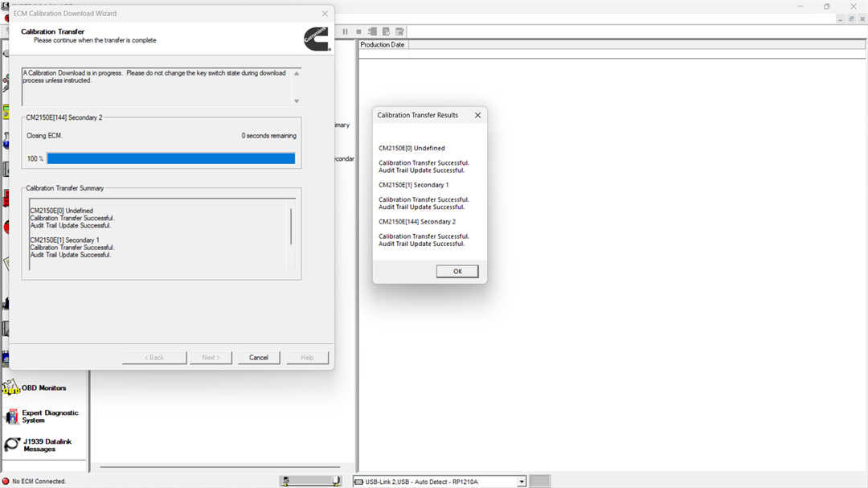Image resolution: width=868 pixels, height=488 pixels.
Task: Click the Cummins logo in the wizard header
Action: click(316, 39)
